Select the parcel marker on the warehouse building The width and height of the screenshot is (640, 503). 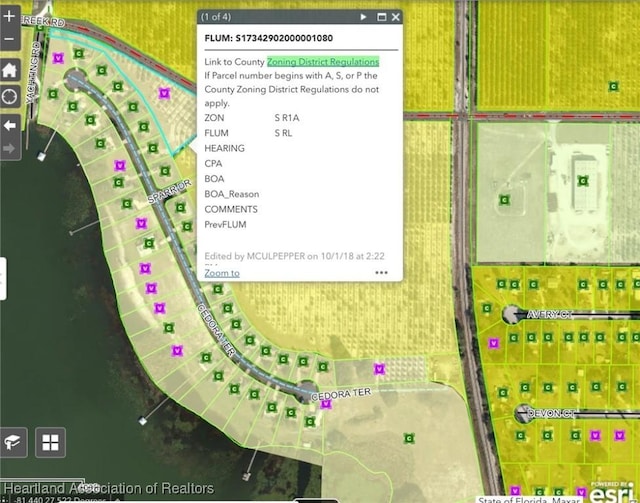[x=583, y=180]
